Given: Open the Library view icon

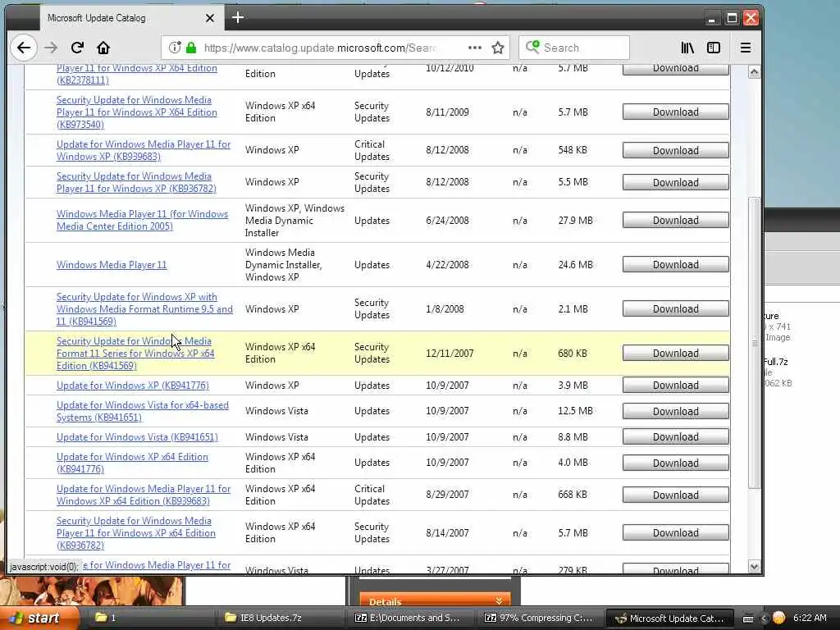Looking at the screenshot, I should point(687,48).
